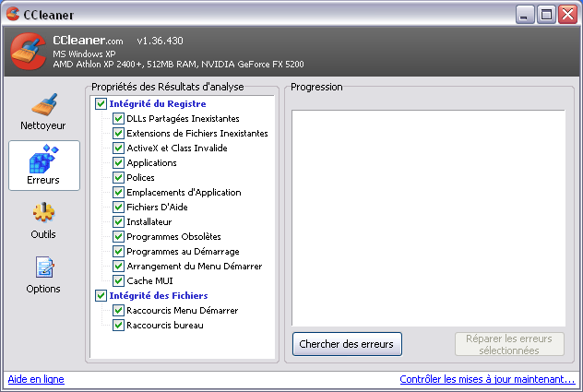
Task: Close the CCleaner window
Action: (567, 15)
